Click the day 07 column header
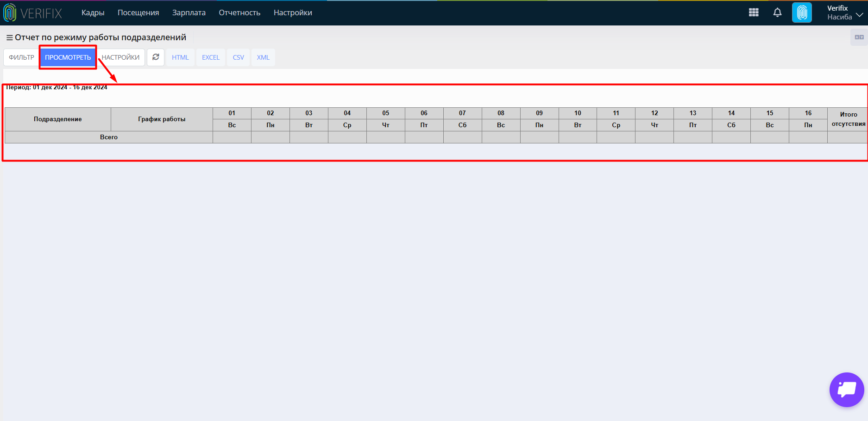Viewport: 868px width, 421px height. [463, 113]
